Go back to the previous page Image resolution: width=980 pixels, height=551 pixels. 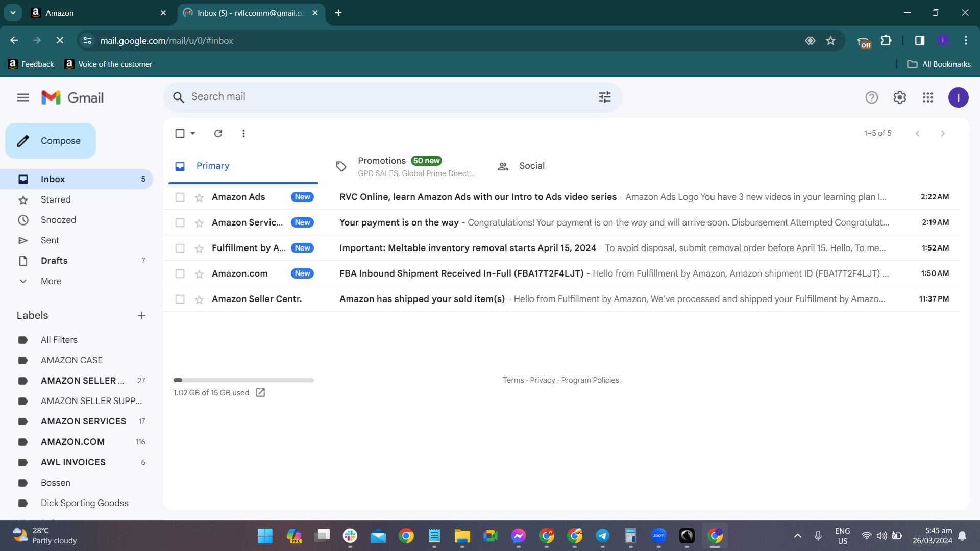point(14,40)
